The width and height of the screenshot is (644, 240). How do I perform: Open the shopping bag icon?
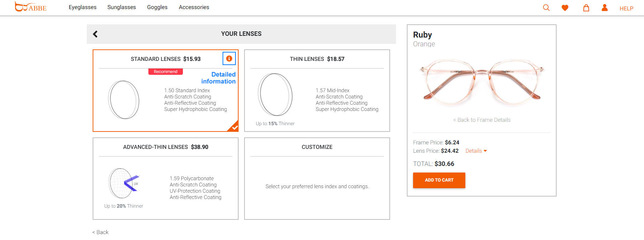click(586, 8)
